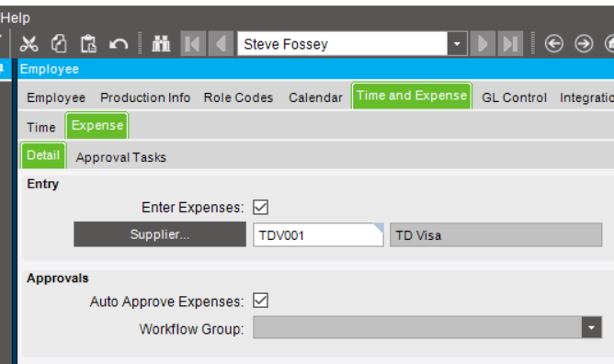Click the Paste clipboard icon
The image size is (614, 364).
[88, 43]
